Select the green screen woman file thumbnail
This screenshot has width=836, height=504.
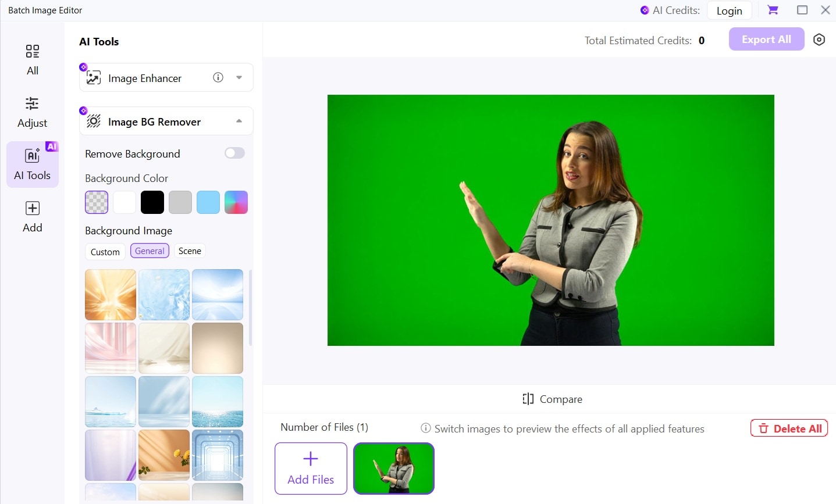pos(394,469)
